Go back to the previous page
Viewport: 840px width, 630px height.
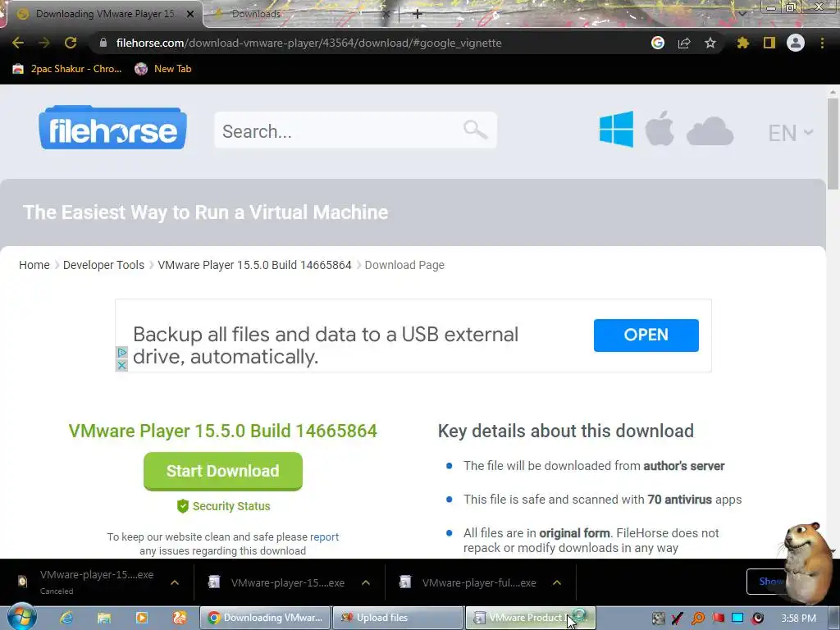point(18,43)
